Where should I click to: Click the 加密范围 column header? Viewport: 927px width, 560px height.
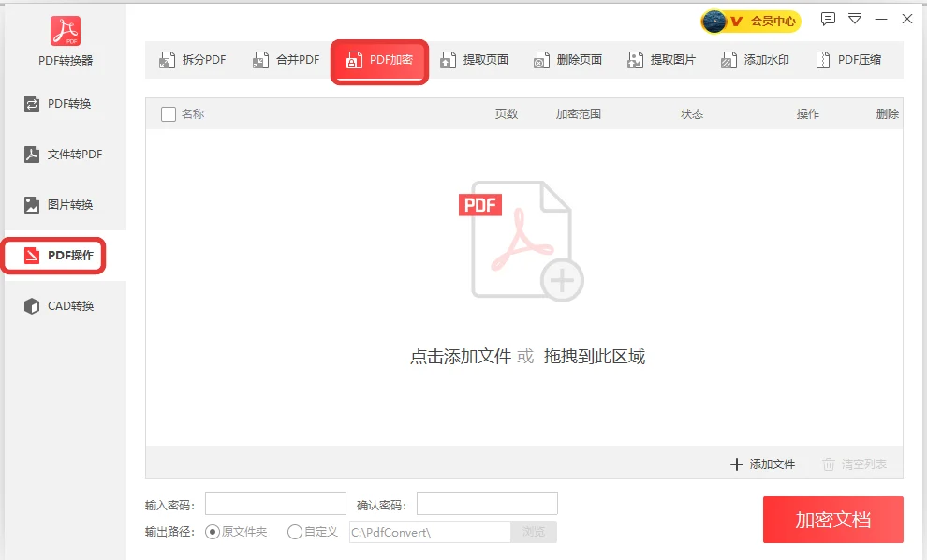(578, 114)
